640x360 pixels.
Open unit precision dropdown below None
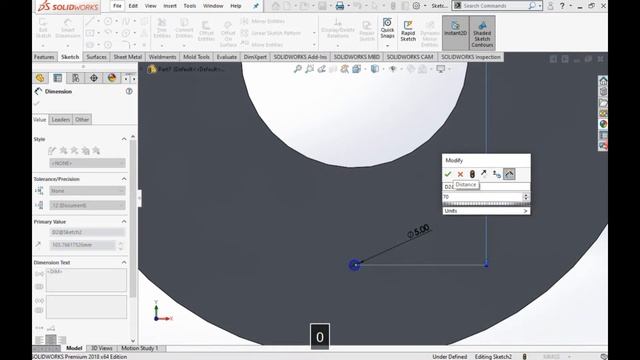point(87,205)
